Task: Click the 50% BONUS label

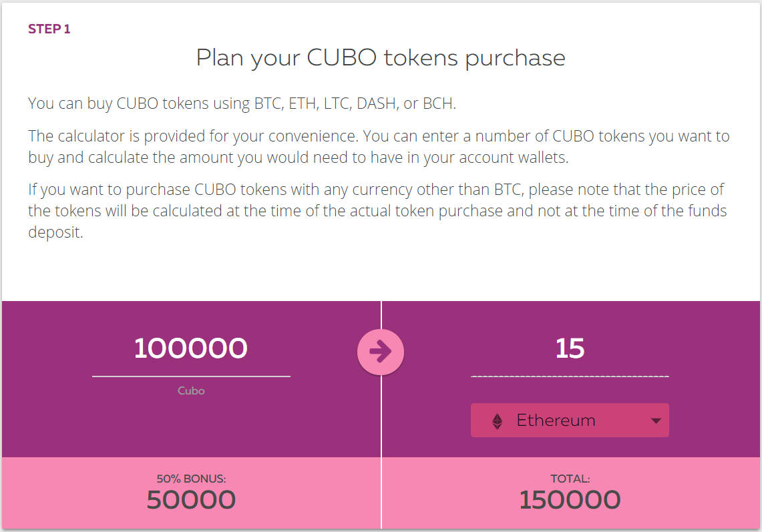Action: (x=191, y=479)
